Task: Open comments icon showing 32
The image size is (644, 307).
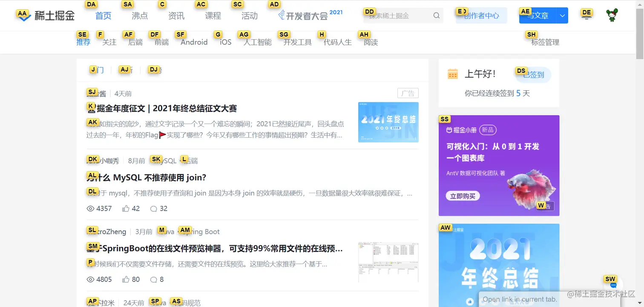Action: click(x=154, y=209)
